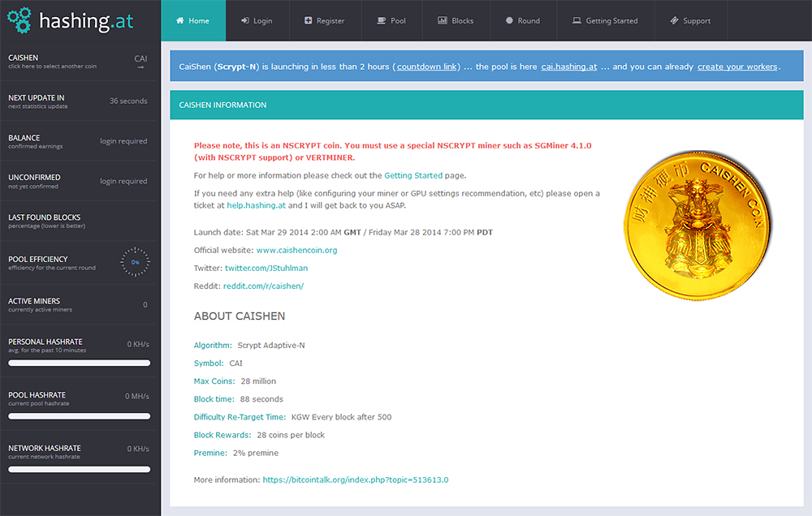Click the red NSCRYPT miner warning text
The width and height of the screenshot is (812, 516).
tap(392, 152)
